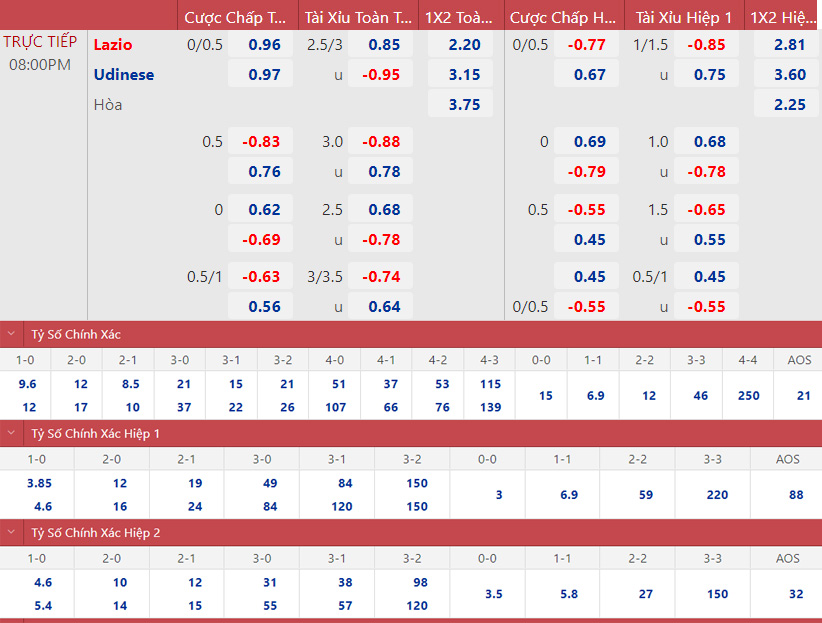Viewport: 822px width, 623px height.
Task: Open the Udinese team link
Action: (x=124, y=75)
